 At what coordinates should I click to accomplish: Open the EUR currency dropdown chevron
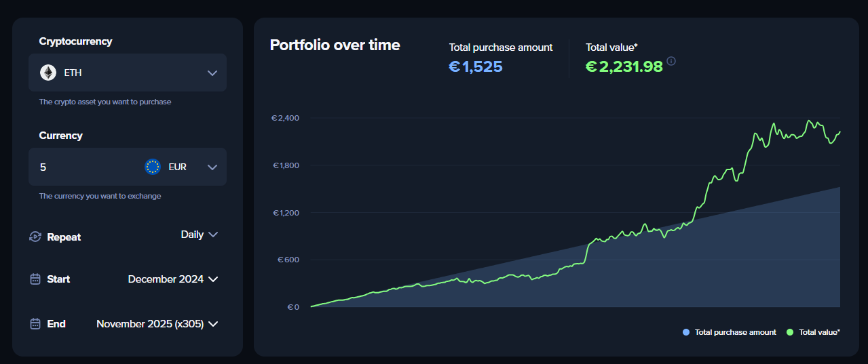tap(212, 167)
